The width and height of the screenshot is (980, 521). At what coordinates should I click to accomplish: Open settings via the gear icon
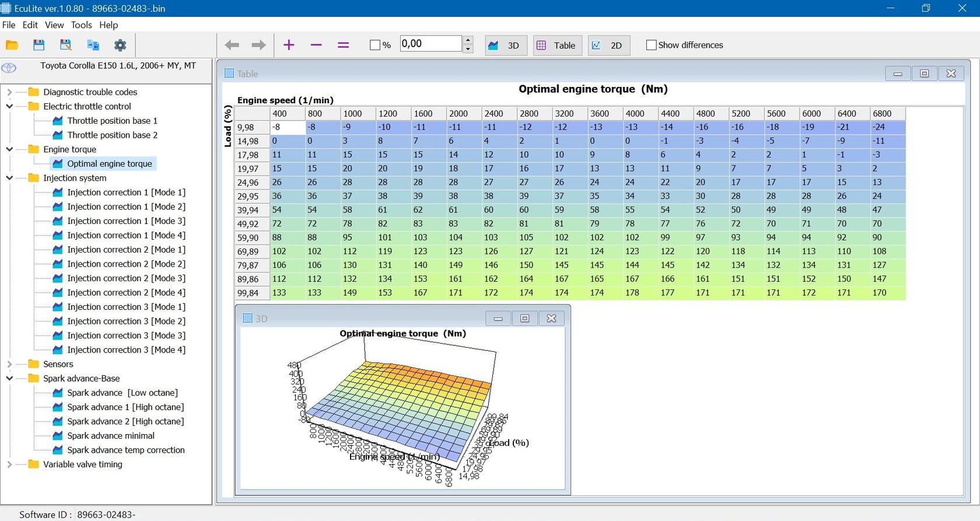coord(120,45)
